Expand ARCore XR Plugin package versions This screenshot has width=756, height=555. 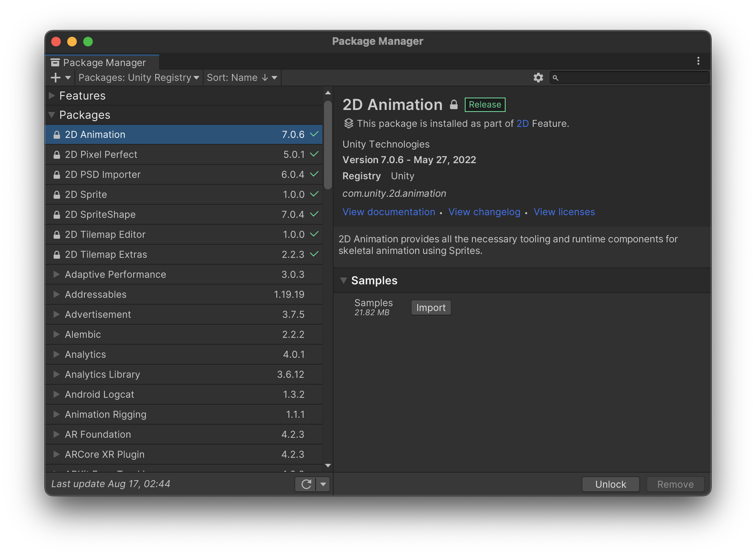(56, 454)
